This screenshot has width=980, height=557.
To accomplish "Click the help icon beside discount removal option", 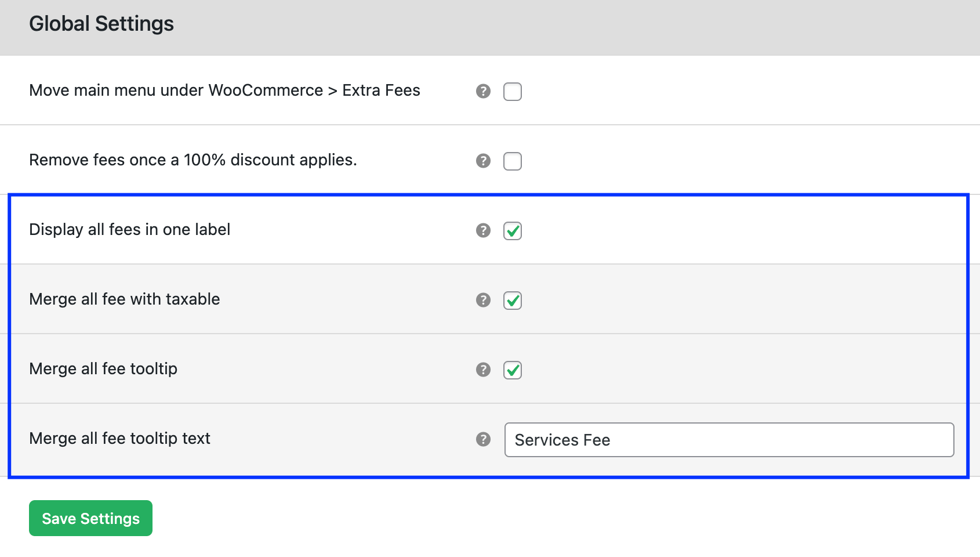I will pyautogui.click(x=483, y=161).
